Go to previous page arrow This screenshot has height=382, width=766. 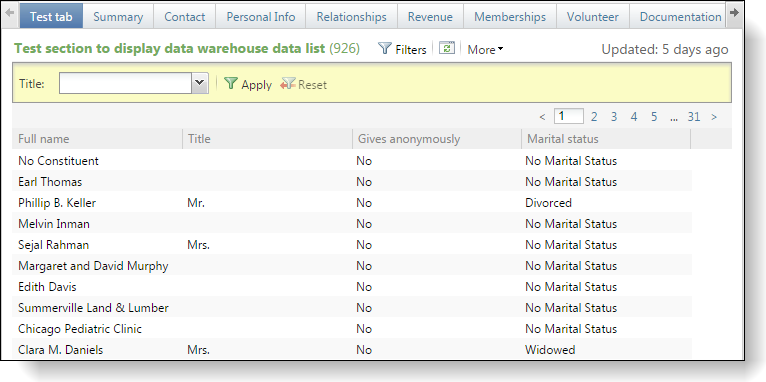(x=542, y=117)
